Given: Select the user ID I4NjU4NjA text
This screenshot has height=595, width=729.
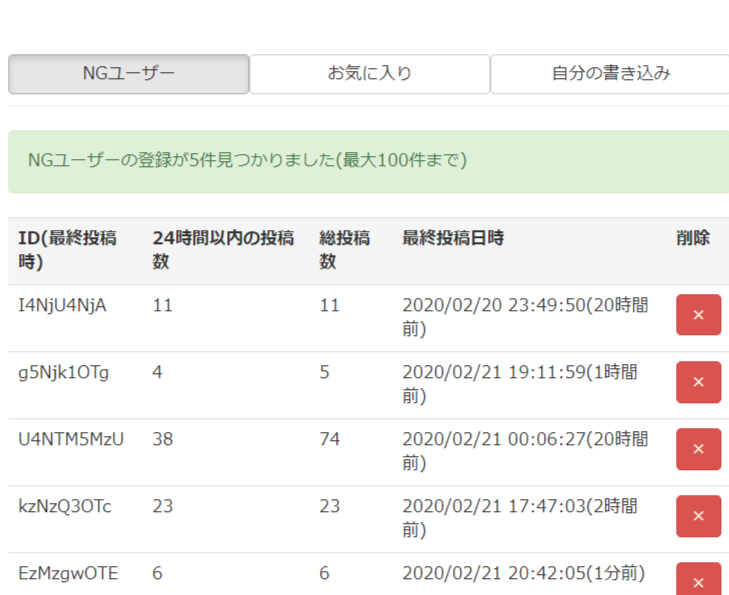Looking at the screenshot, I should point(62,305).
